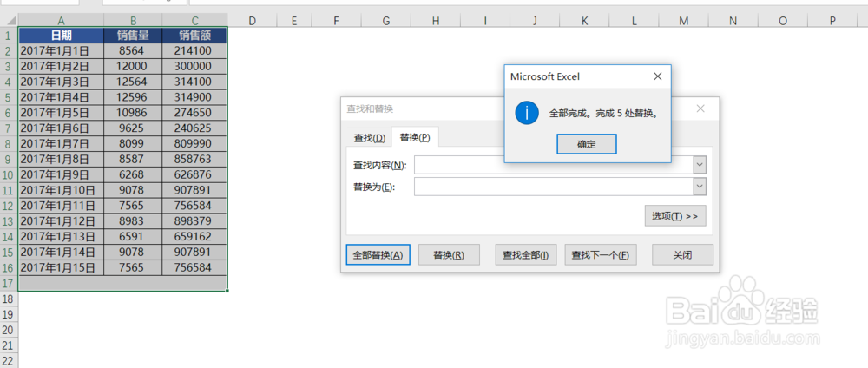Click the cell containing 858763

pyautogui.click(x=194, y=160)
